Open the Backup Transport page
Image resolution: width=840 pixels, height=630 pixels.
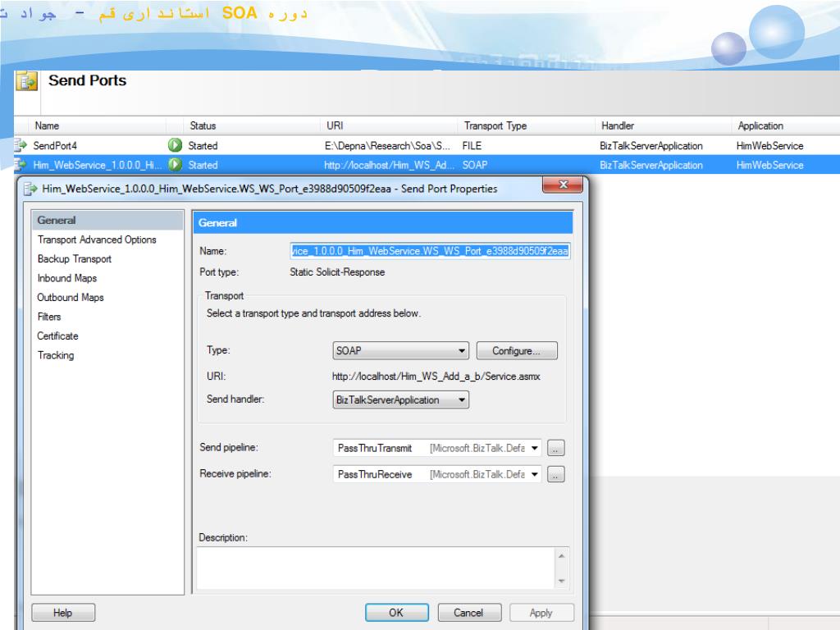75,258
